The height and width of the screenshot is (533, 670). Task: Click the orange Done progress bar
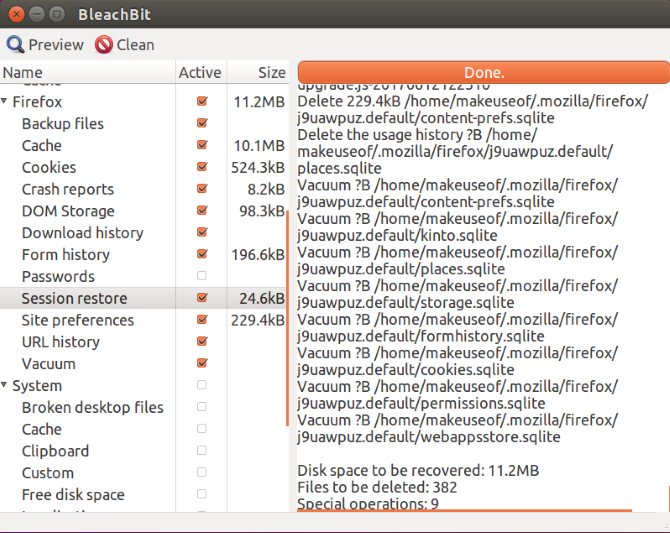[483, 72]
